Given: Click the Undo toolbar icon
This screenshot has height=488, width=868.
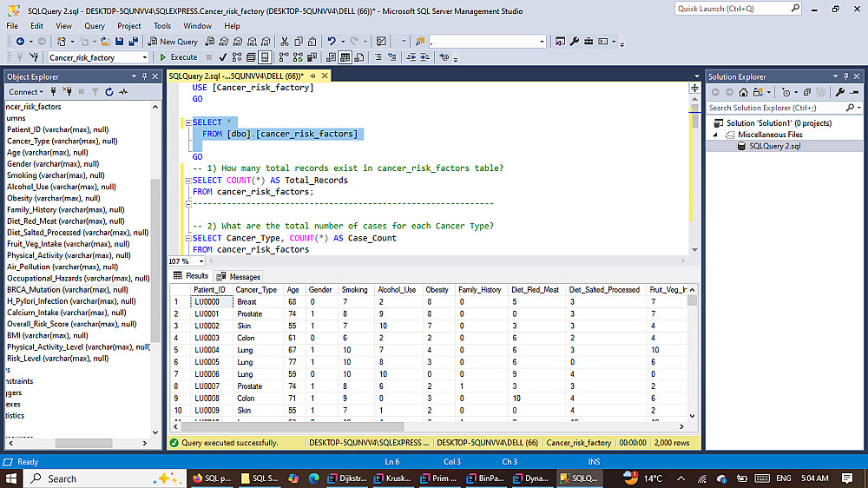Looking at the screenshot, I should (332, 41).
